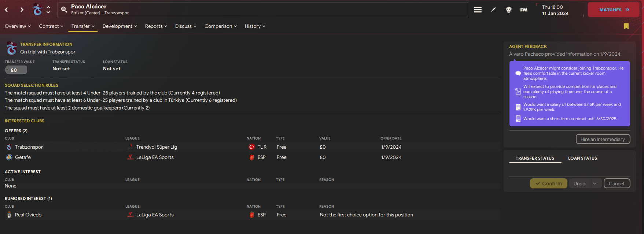Click the 1/9/2024 date in Getafe row
This screenshot has width=644, height=234.
pos(391,157)
